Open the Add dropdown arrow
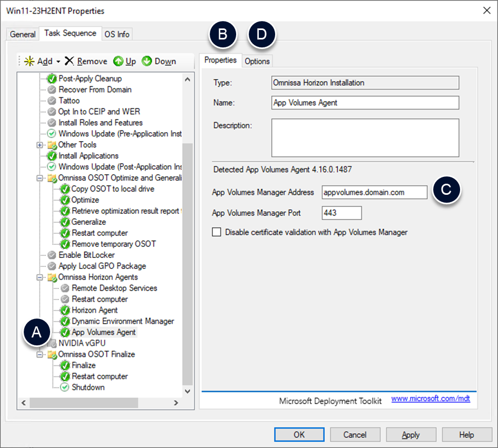The width and height of the screenshot is (498, 448). (58, 62)
